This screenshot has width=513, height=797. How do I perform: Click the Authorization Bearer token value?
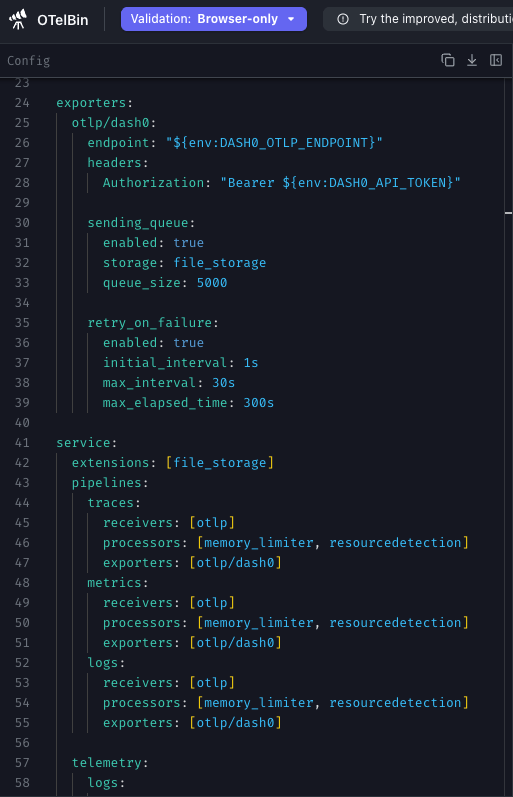tap(341, 182)
